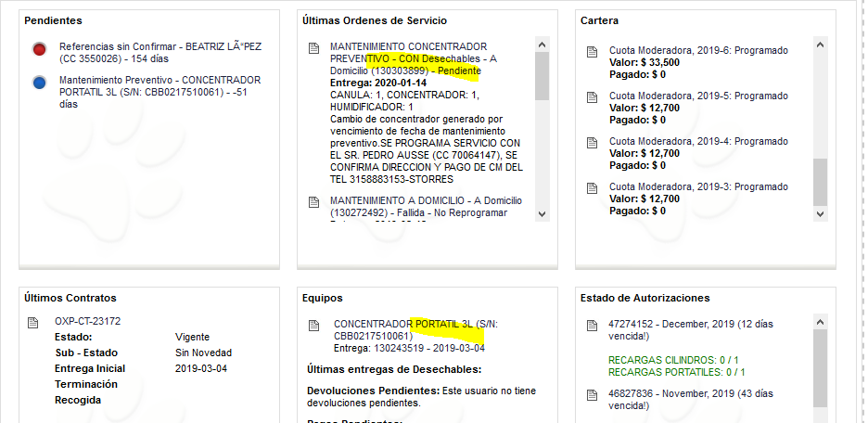This screenshot has height=423, width=868.
Task: Click document icon for Cuota Moderadora 2019-5
Action: coord(592,97)
